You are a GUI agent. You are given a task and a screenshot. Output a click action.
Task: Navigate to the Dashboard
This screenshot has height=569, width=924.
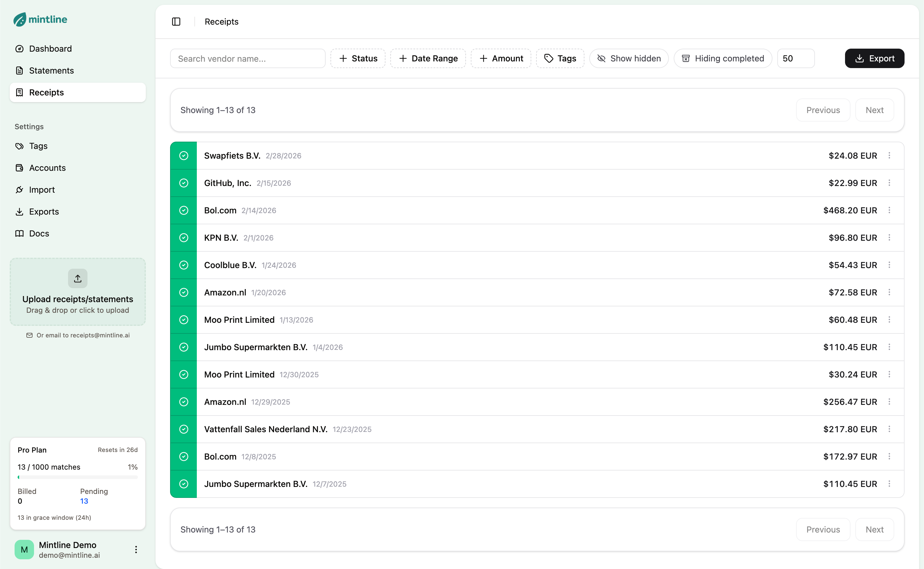50,49
